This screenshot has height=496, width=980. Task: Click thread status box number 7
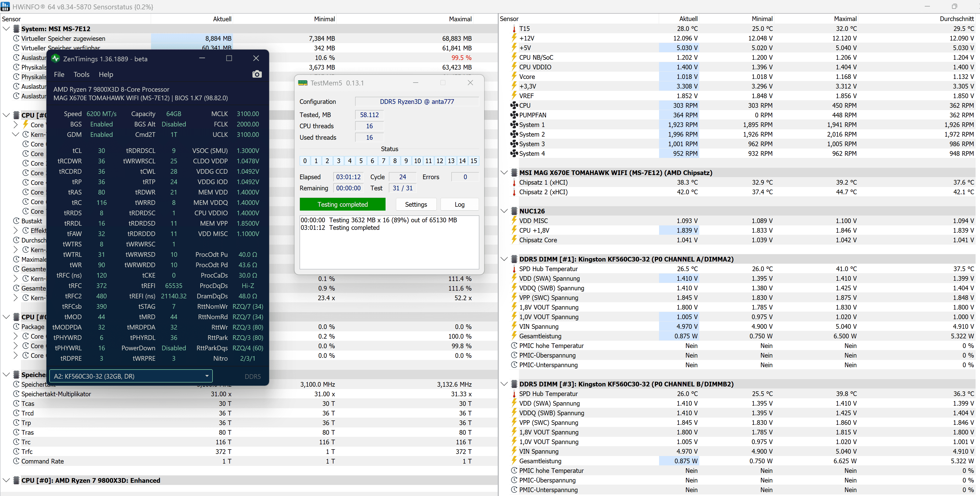tap(383, 161)
